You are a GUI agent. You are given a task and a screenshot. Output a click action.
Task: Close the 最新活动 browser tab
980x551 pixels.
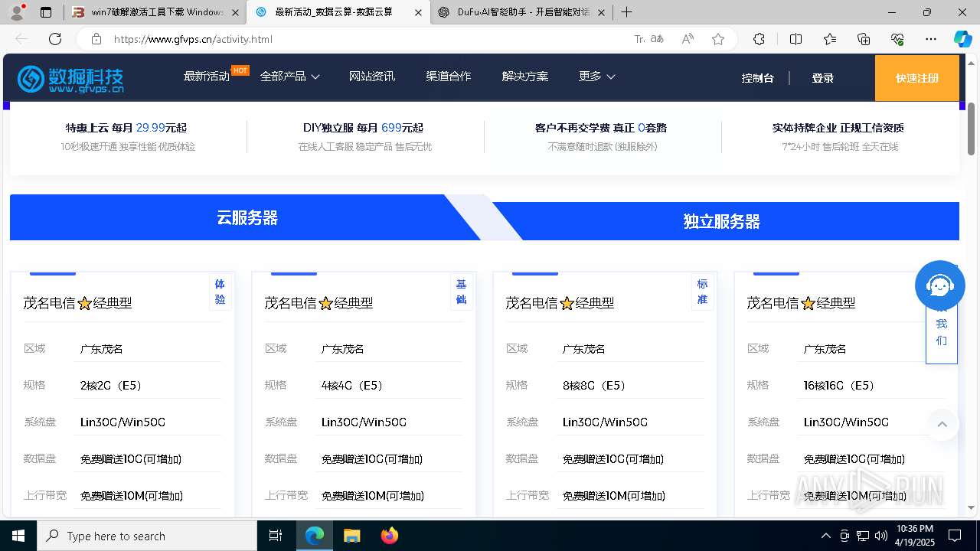click(x=418, y=12)
